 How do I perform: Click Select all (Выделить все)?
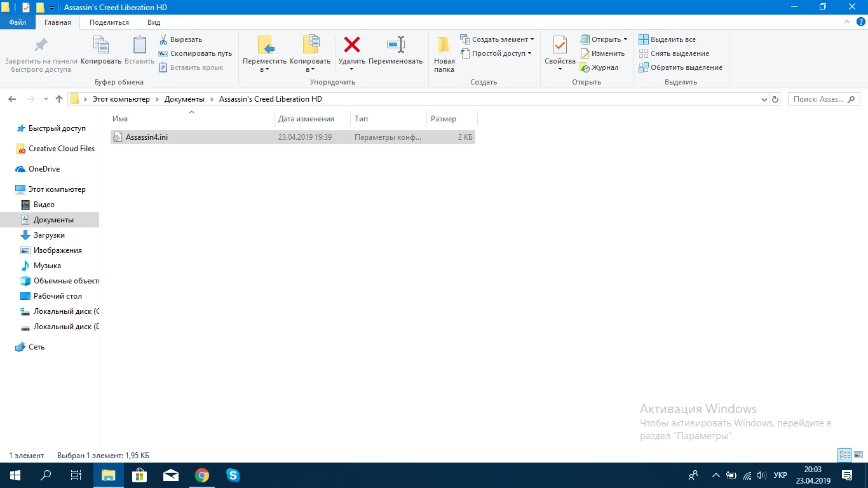point(667,39)
